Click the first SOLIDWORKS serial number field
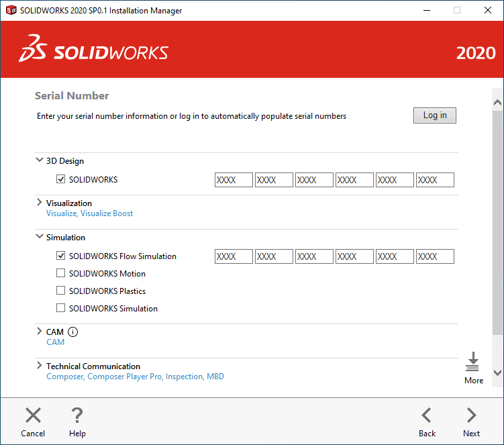The image size is (504, 445). [234, 180]
